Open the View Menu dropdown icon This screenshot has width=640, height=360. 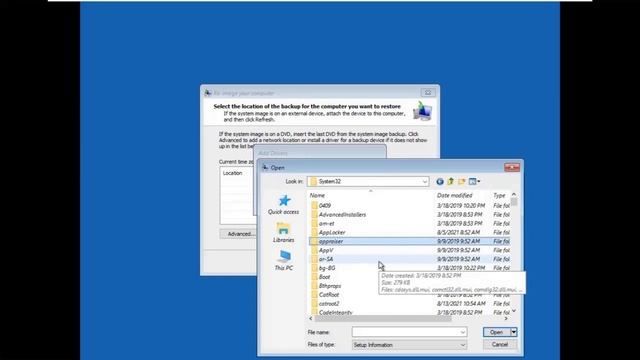474,181
